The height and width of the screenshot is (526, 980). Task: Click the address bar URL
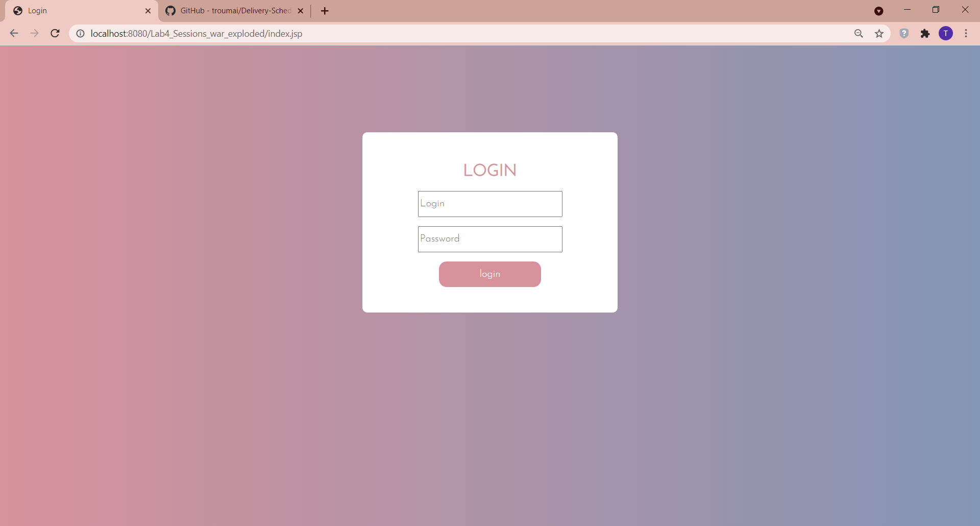coord(197,34)
